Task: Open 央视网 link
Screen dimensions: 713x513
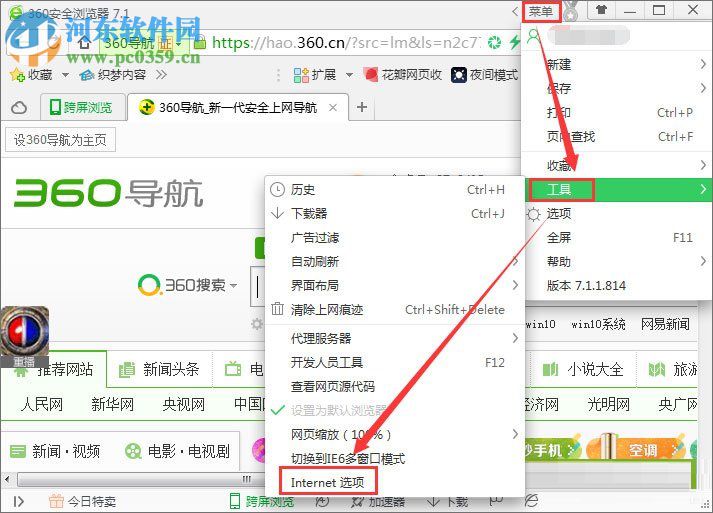Action: pyautogui.click(x=184, y=404)
